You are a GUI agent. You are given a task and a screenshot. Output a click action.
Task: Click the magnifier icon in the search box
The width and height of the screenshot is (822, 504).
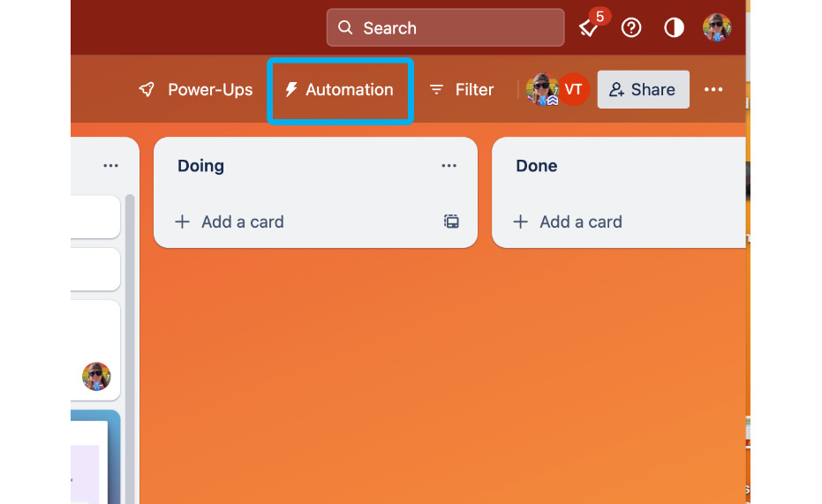(x=345, y=27)
